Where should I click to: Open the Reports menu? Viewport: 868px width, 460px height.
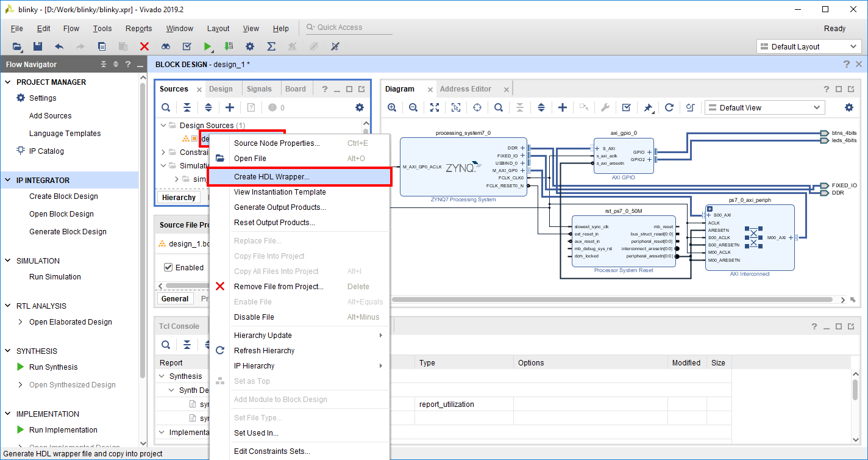click(x=138, y=28)
